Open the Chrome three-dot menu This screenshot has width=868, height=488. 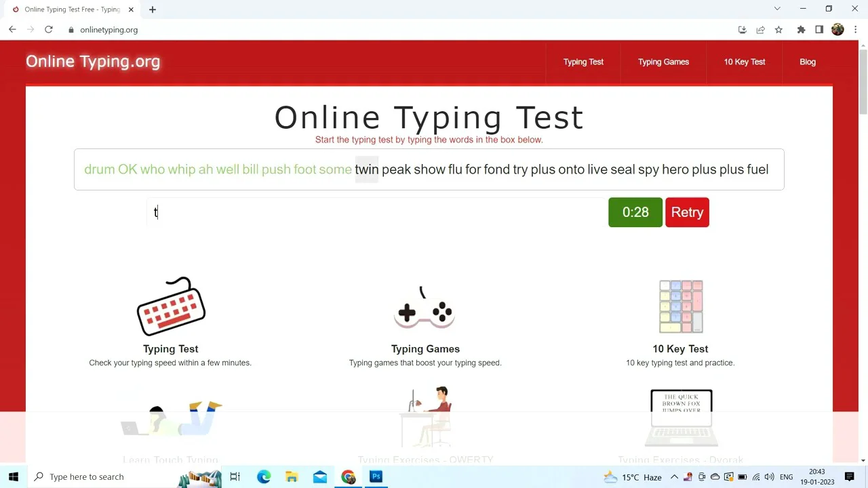856,30
